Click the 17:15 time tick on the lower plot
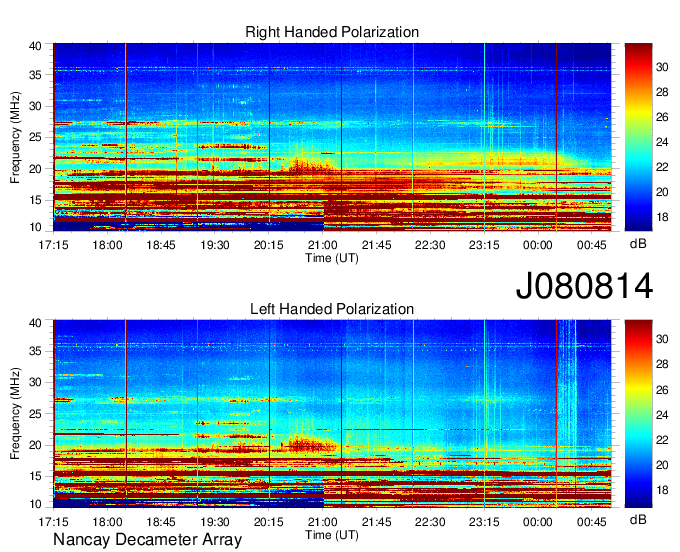The width and height of the screenshot is (680, 552). [x=53, y=522]
